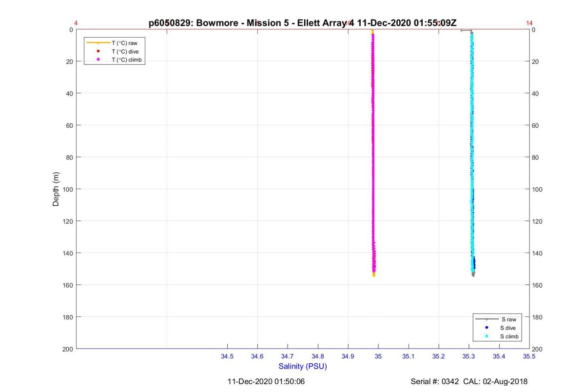Select the 'T (°C) dive' legend label
Image resolution: width=585 pixels, height=392 pixels.
click(125, 51)
